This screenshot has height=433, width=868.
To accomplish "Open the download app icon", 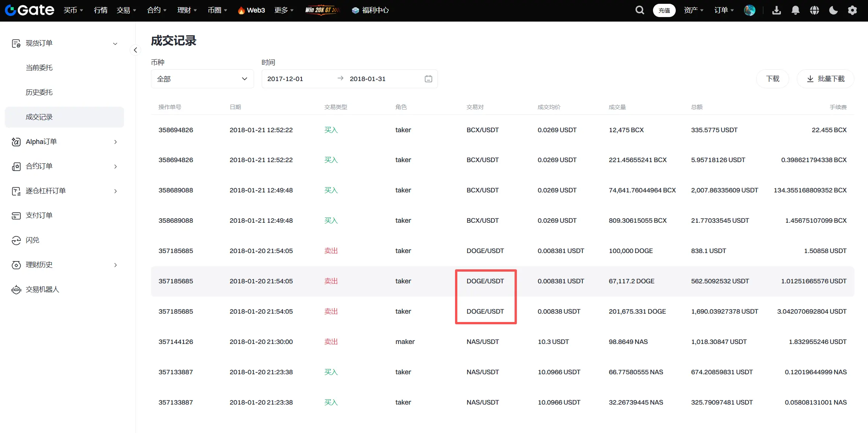I will pos(776,10).
